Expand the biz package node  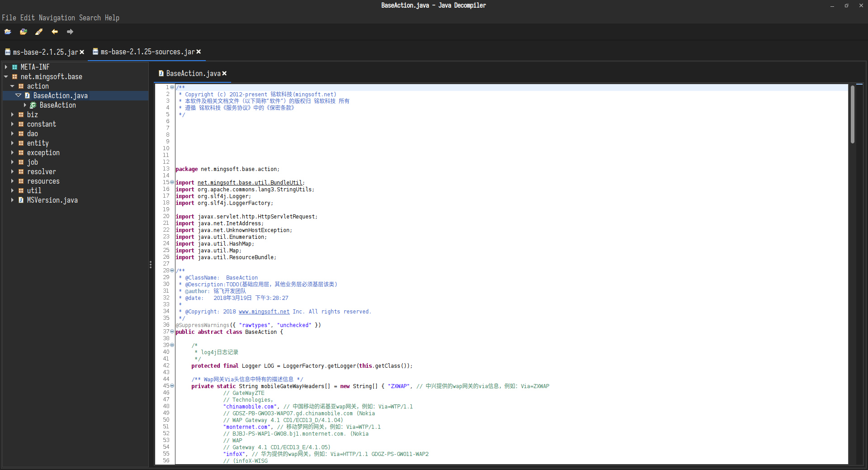(x=12, y=114)
